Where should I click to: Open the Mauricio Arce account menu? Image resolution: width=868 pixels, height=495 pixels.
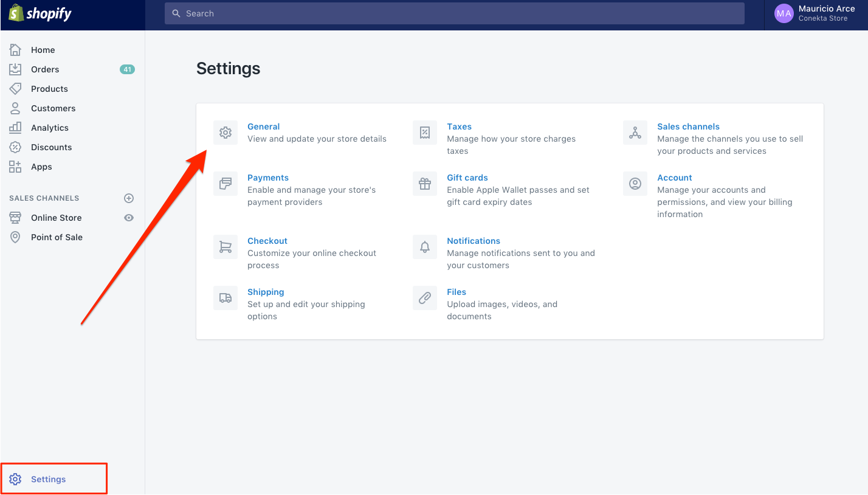pos(815,13)
